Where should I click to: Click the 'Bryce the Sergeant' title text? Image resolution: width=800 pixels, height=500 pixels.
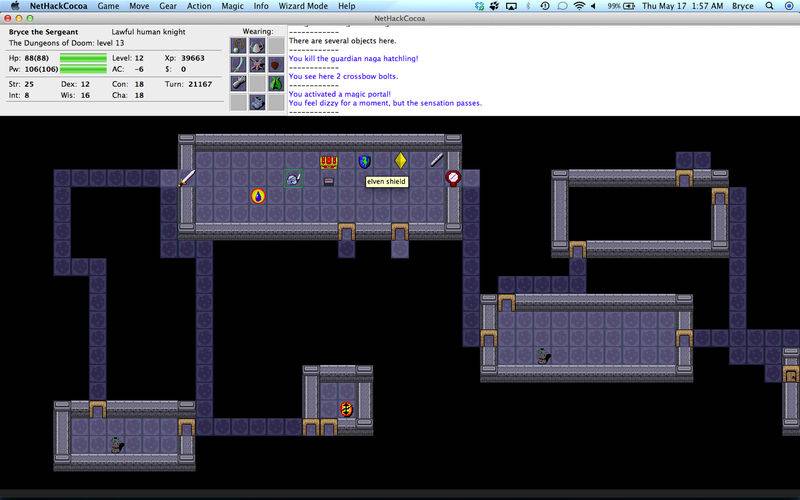click(x=44, y=32)
